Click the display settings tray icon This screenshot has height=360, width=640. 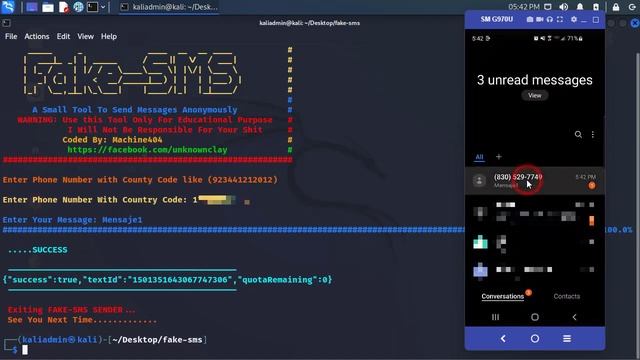pos(548,7)
